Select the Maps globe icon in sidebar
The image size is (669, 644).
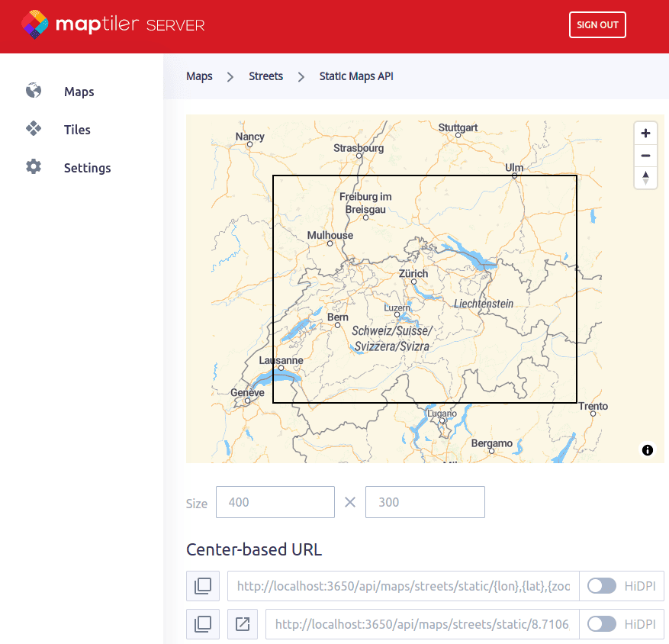click(x=34, y=91)
